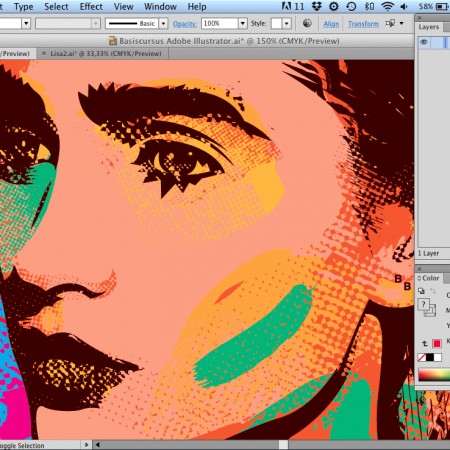450x450 pixels.
Task: Close the Color panel
Action: (x=420, y=269)
